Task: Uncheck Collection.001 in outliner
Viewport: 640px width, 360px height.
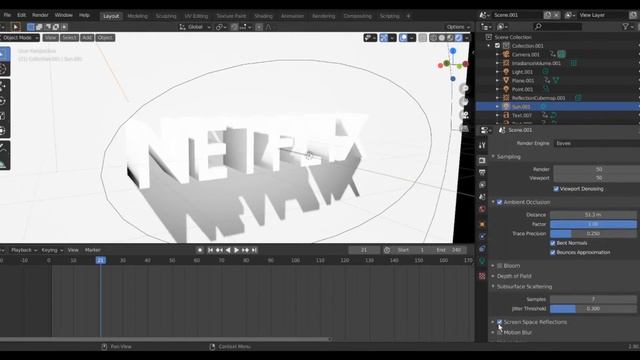Action: tap(497, 46)
